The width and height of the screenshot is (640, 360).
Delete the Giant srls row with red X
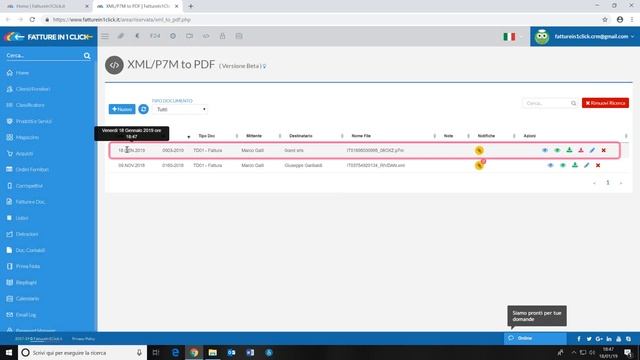604,150
